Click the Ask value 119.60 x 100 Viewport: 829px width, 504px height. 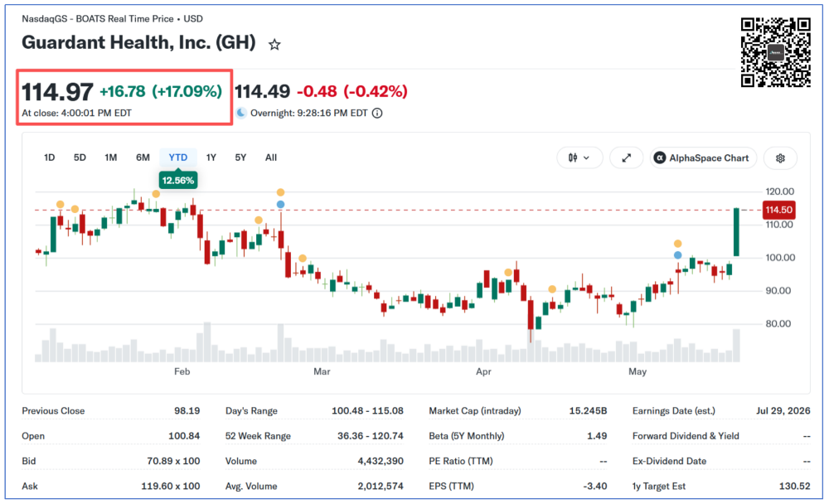[170, 486]
